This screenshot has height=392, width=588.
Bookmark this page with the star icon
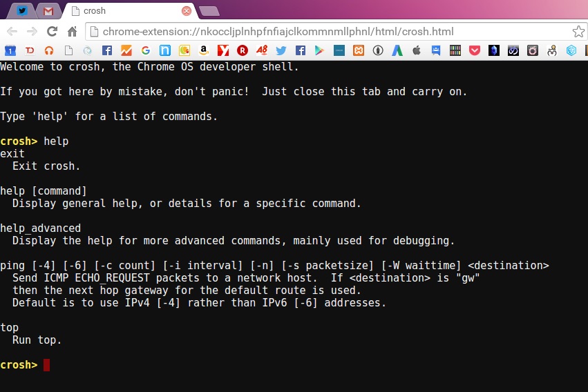pos(578,32)
